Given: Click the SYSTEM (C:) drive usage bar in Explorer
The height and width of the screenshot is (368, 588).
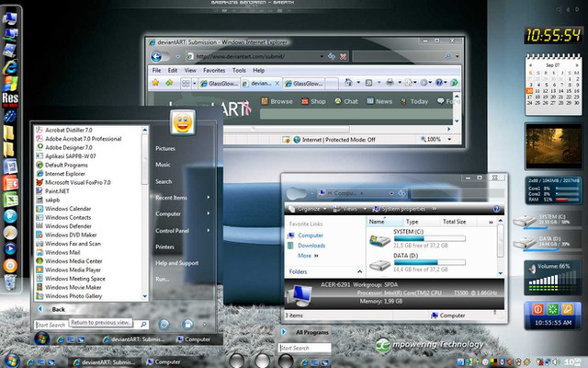Looking at the screenshot, I should 430,238.
